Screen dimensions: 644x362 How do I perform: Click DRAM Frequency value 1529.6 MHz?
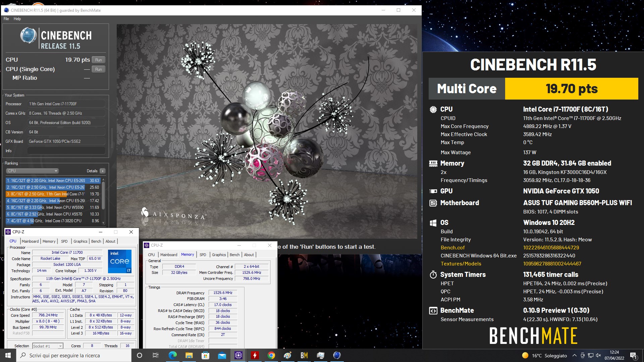(223, 293)
